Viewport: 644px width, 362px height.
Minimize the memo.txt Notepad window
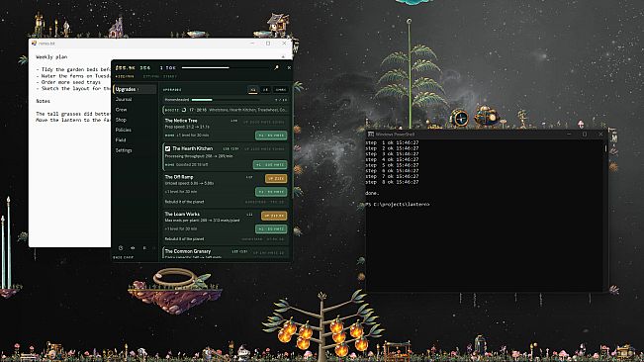click(252, 44)
